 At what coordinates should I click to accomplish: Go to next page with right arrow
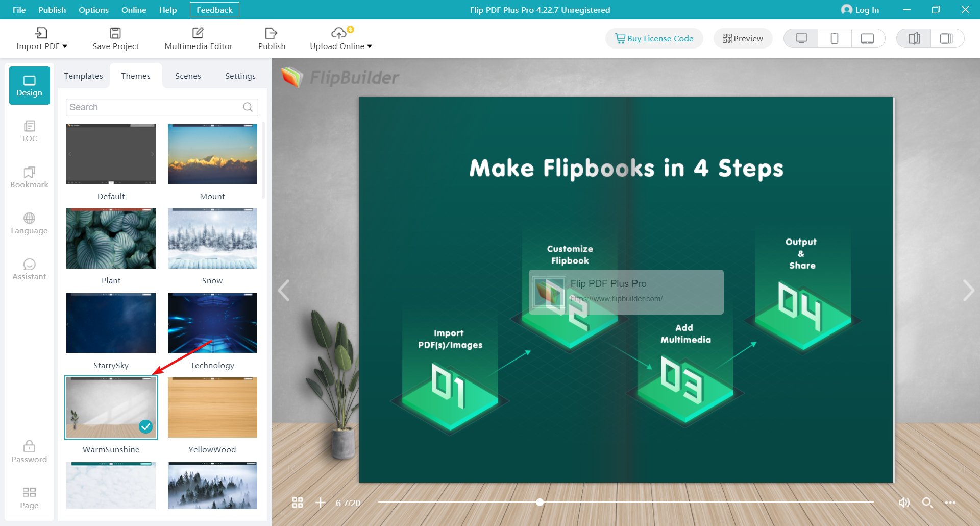coord(968,290)
